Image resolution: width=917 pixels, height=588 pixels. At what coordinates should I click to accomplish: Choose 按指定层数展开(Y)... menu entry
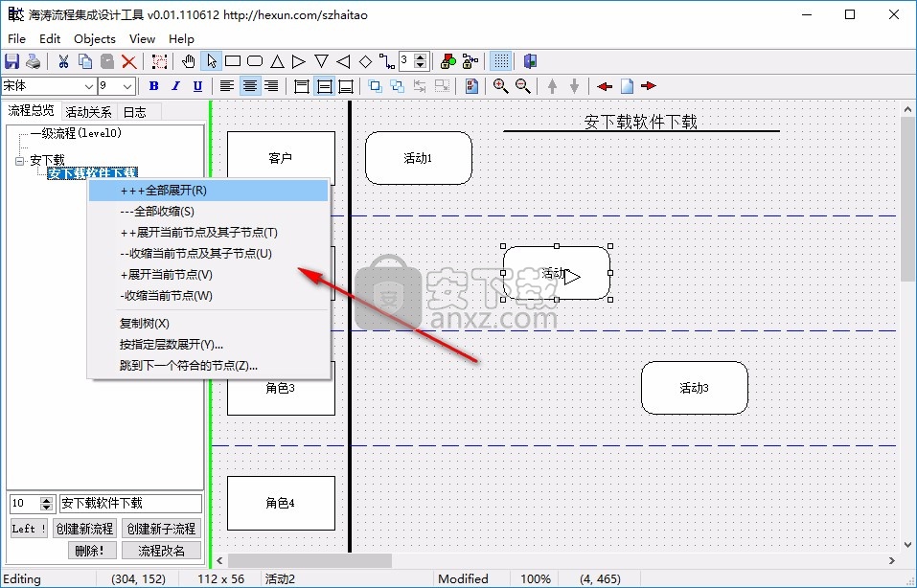pos(208,344)
